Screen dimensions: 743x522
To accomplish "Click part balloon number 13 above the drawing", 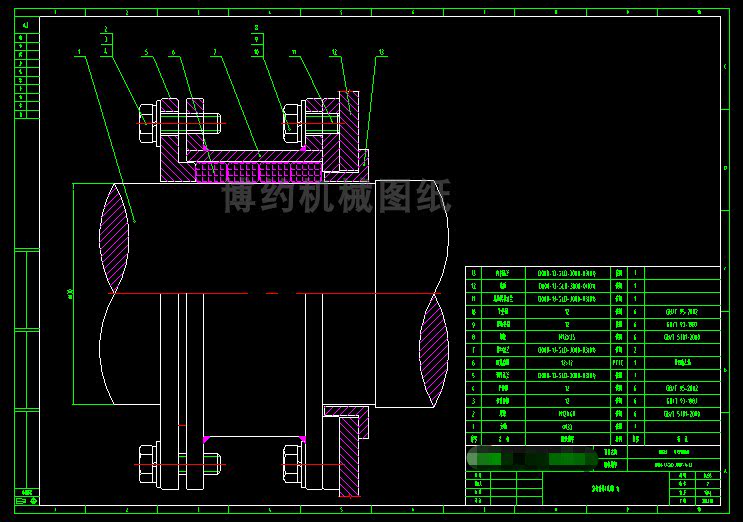I will [x=381, y=52].
